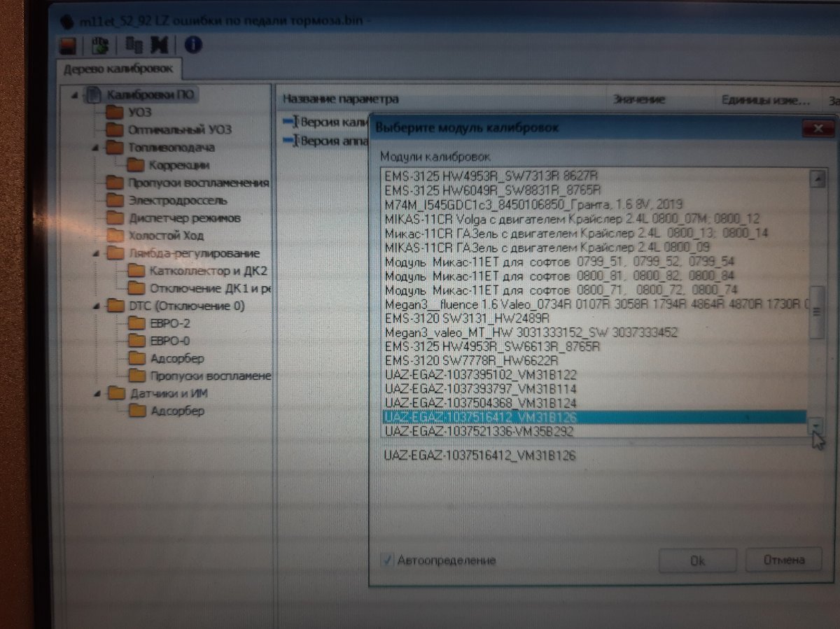Image resolution: width=840 pixels, height=629 pixels.
Task: Select the Катколлектор и ДК2 item
Action: click(208, 271)
